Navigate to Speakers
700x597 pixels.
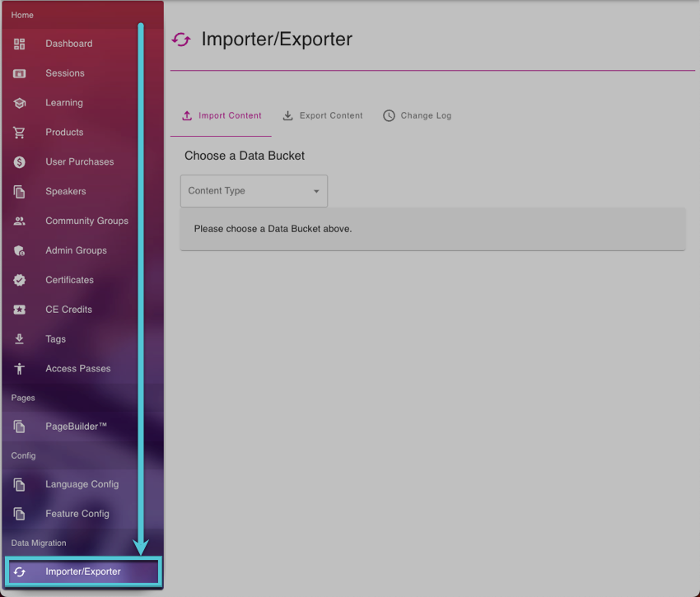pyautogui.click(x=83, y=191)
